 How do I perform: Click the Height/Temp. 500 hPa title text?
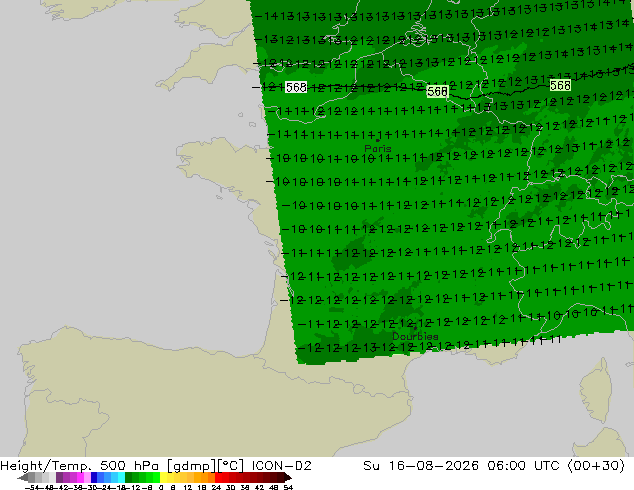click(81, 466)
